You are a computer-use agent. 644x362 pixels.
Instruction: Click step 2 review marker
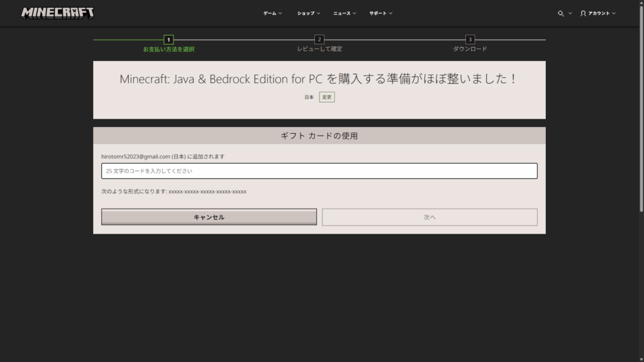[x=319, y=40]
